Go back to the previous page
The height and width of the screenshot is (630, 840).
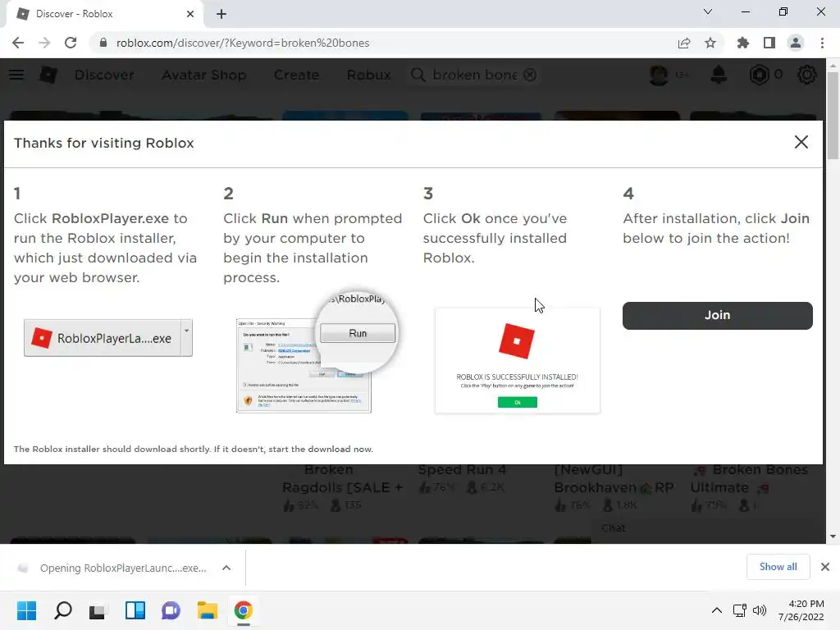(x=18, y=43)
